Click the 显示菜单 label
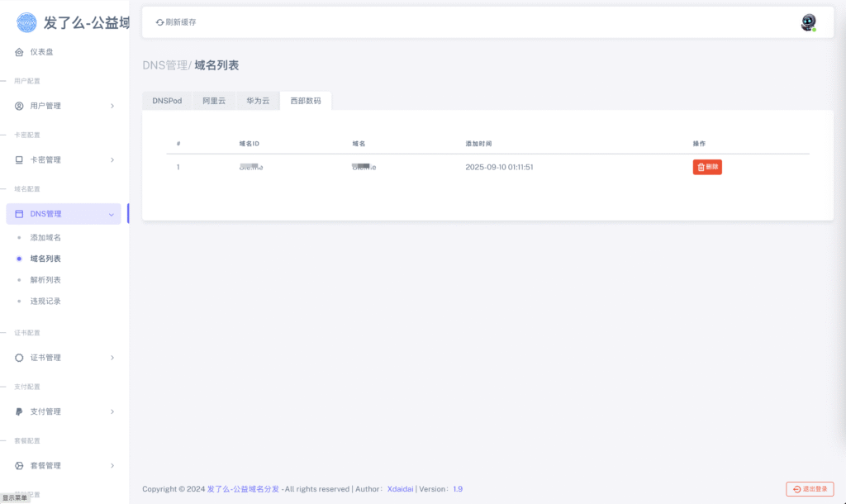Image resolution: width=846 pixels, height=504 pixels. coord(15,498)
